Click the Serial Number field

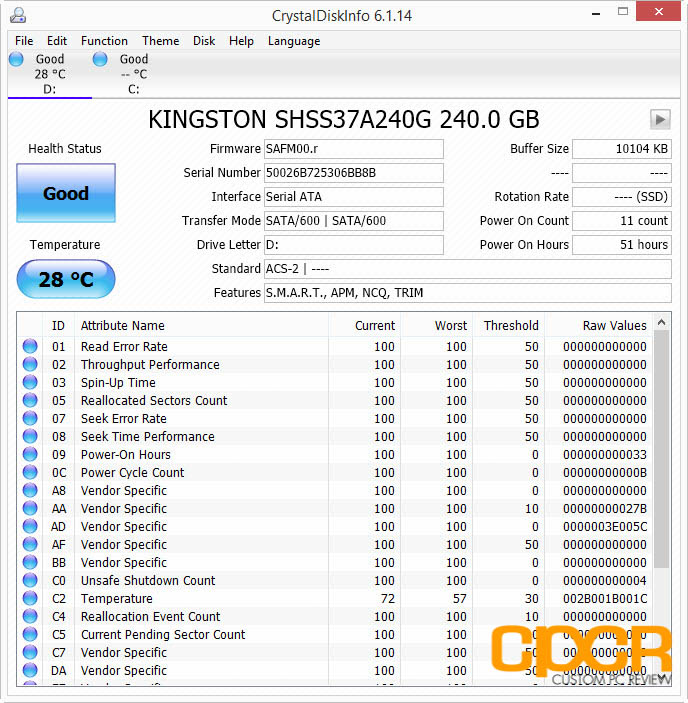tap(354, 173)
